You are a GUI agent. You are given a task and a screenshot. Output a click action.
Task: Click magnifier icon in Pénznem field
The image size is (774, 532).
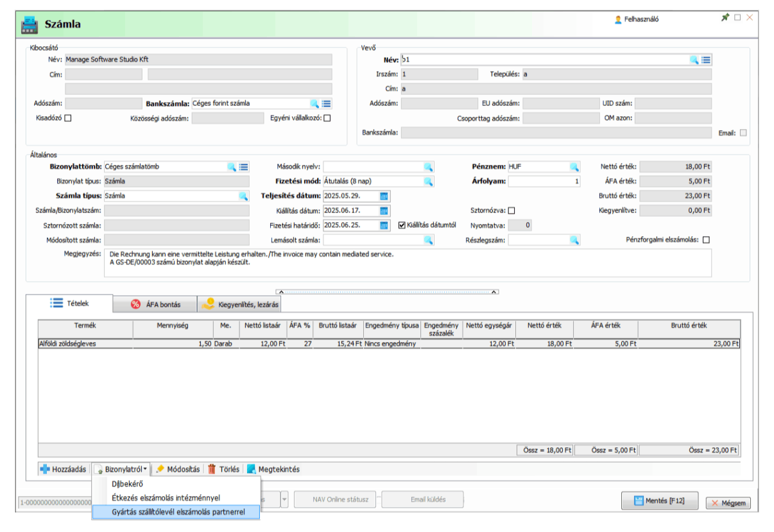574,167
